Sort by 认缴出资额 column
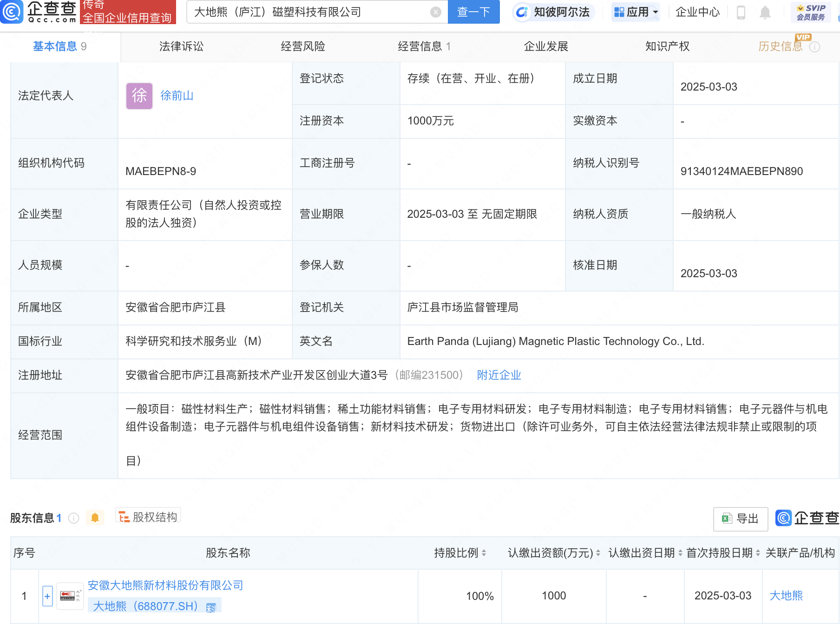840x624 pixels. [598, 553]
